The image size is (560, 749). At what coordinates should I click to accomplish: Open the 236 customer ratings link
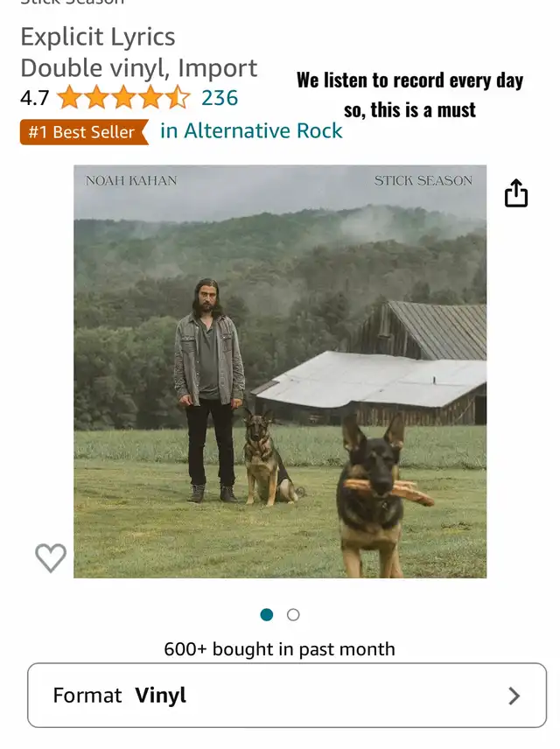[x=220, y=98]
